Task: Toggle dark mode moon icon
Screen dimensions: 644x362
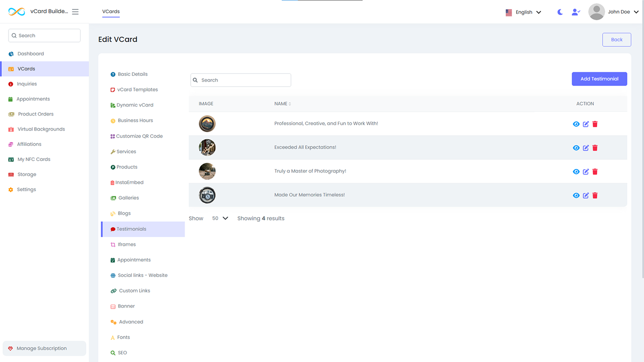Action: 560,12
